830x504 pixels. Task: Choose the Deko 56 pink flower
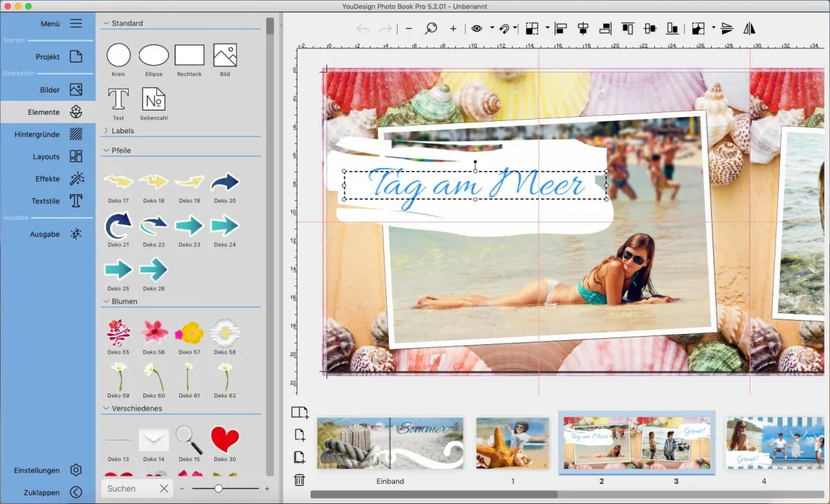(154, 333)
